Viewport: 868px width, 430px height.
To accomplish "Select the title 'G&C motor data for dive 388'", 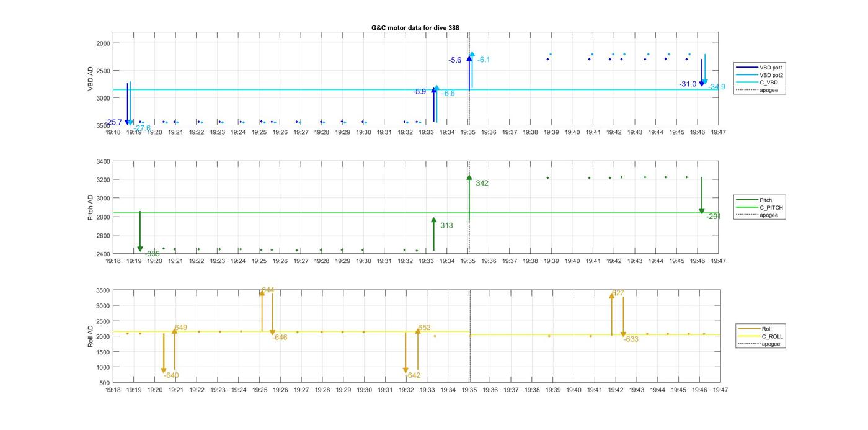I will point(415,28).
